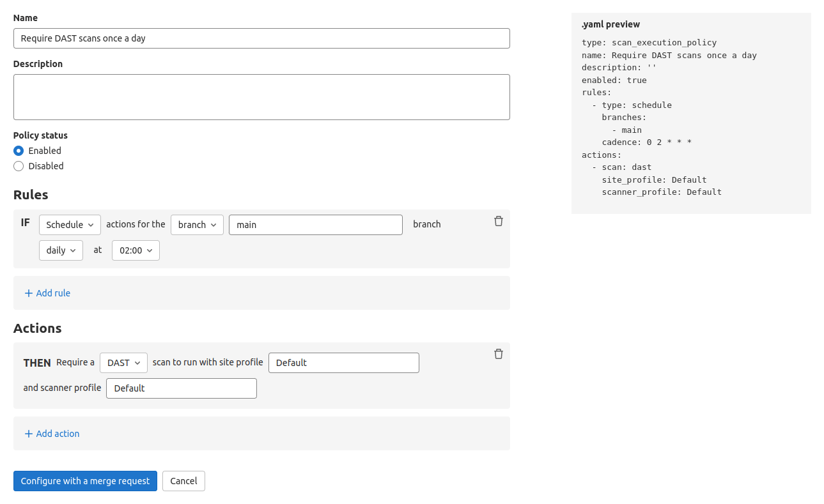Add a new rule to the policy
Image resolution: width=824 pixels, height=504 pixels.
pos(47,293)
